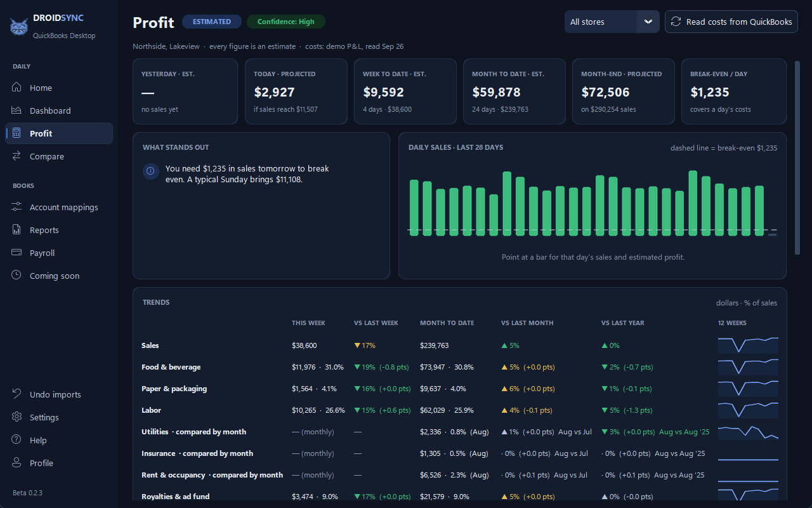The width and height of the screenshot is (812, 508).
Task: Click the refresh icon on the QuickBooks button
Action: click(676, 22)
